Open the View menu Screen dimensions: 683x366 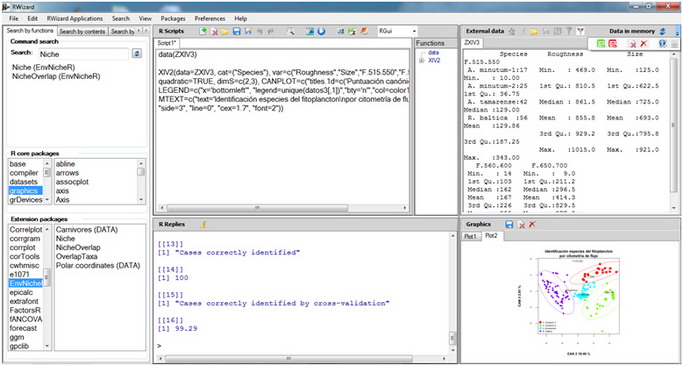(145, 19)
